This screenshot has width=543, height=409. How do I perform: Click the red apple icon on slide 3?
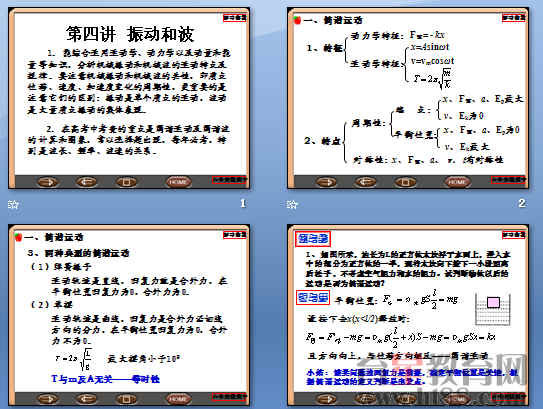18,237
